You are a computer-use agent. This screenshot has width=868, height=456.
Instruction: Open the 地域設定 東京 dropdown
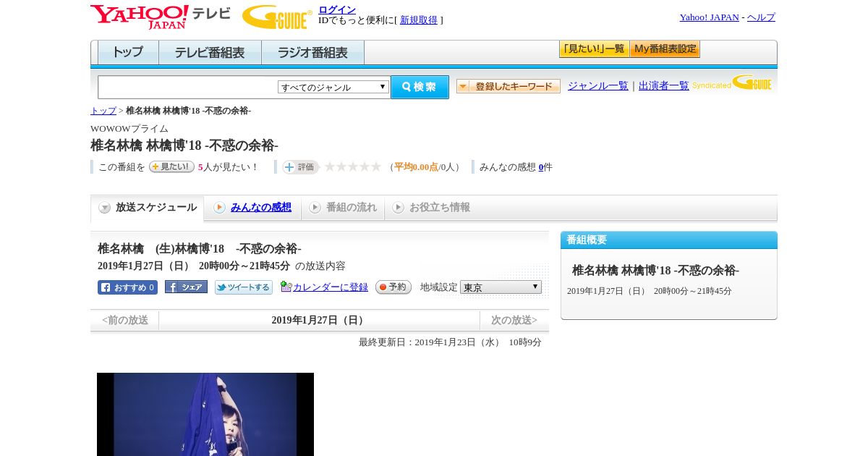[x=501, y=287]
